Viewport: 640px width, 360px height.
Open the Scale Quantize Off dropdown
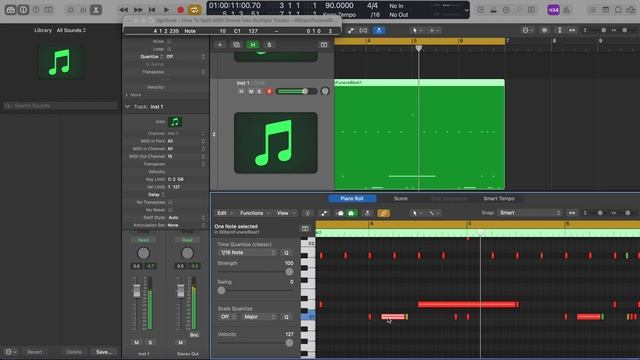click(228, 317)
